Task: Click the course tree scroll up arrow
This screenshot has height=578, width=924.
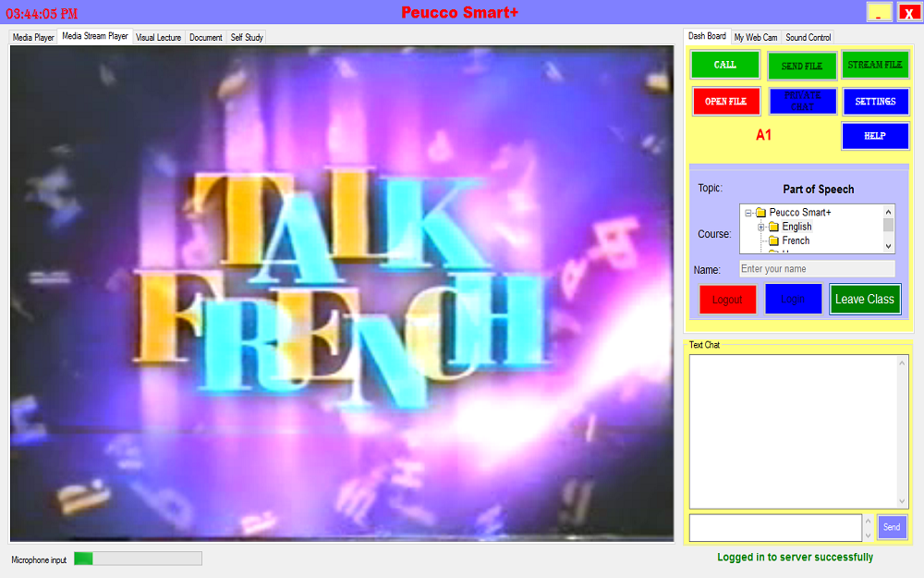Action: pos(889,211)
